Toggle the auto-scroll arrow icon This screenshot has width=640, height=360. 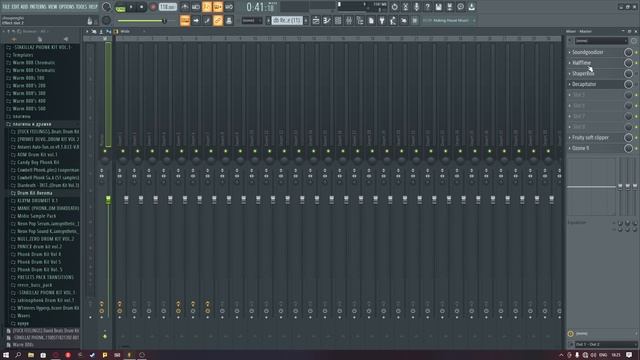point(196,20)
